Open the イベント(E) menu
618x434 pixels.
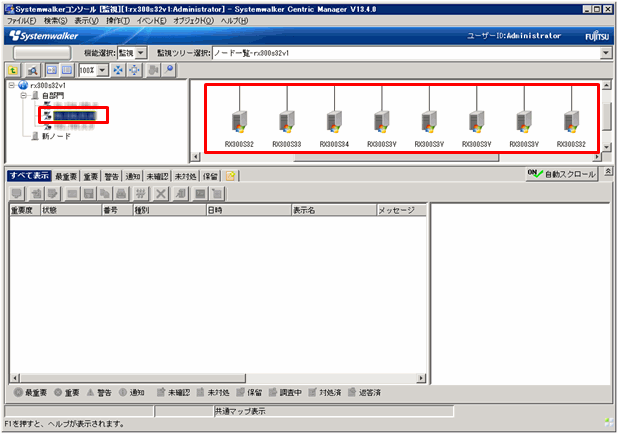[151, 21]
